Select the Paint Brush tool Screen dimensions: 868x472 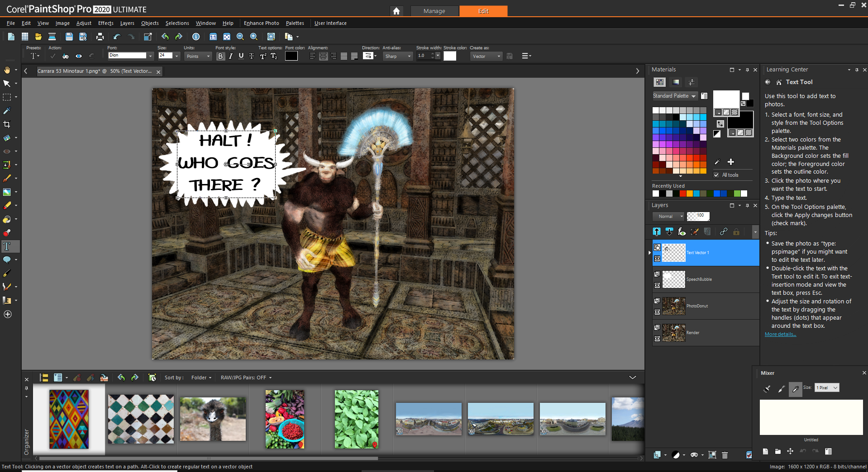[7, 179]
